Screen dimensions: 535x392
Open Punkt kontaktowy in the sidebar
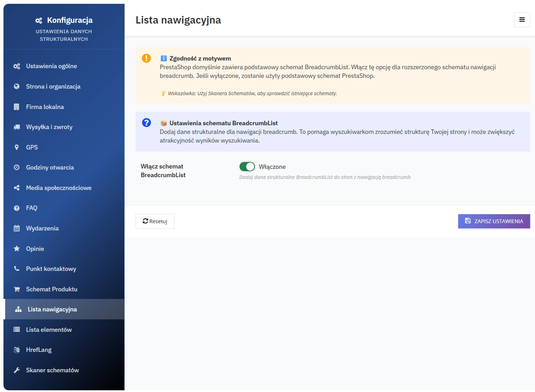[x=51, y=269]
